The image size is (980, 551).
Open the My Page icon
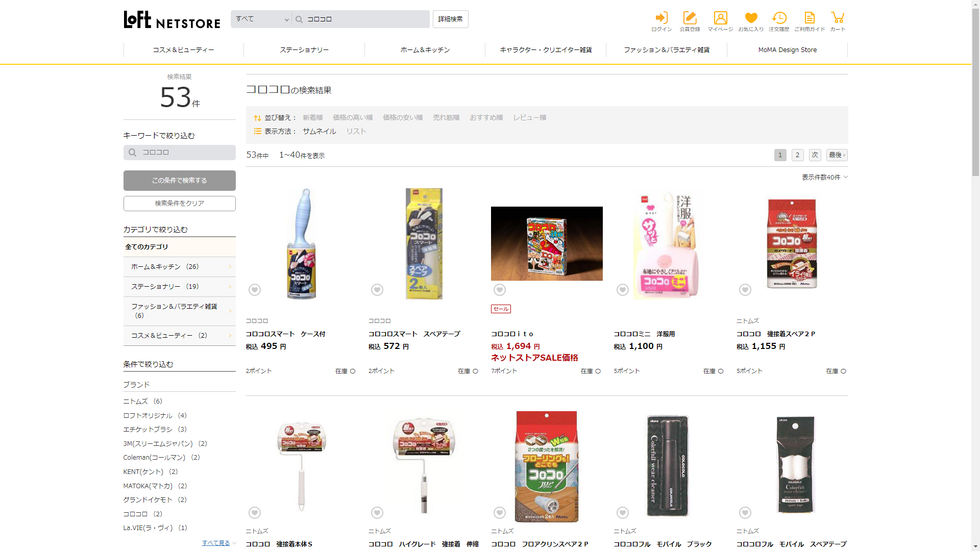click(720, 21)
